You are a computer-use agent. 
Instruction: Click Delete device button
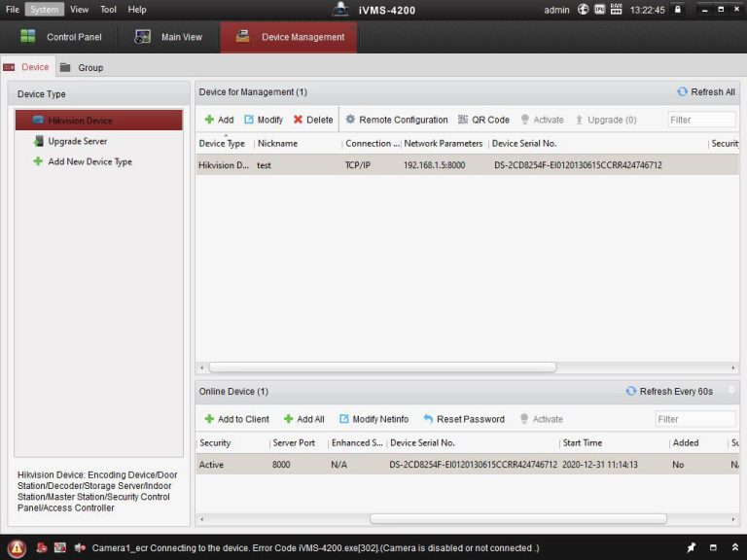click(x=313, y=120)
